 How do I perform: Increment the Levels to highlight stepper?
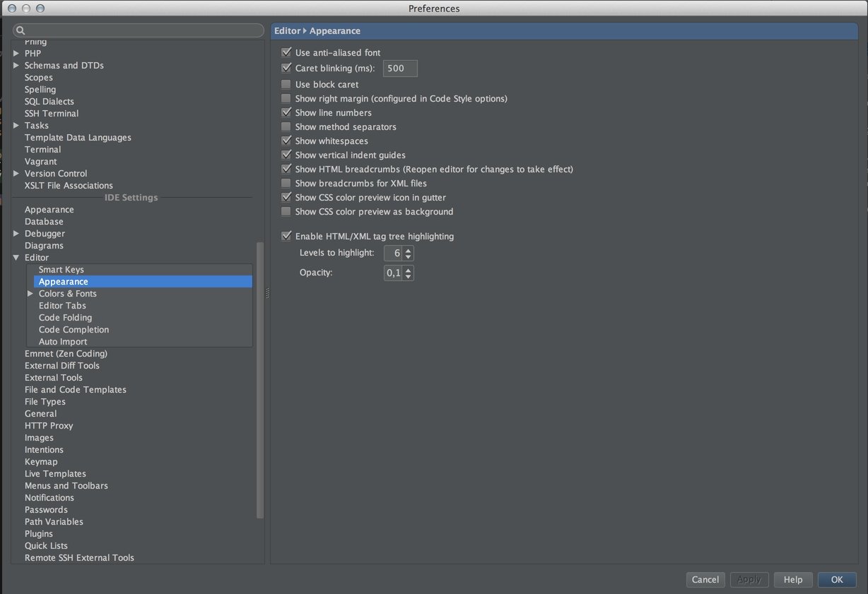pyautogui.click(x=409, y=249)
